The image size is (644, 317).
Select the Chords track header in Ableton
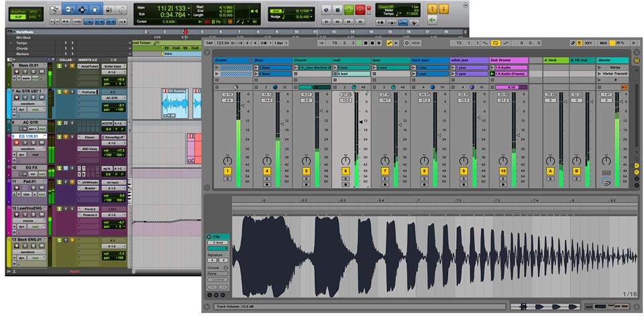(x=312, y=60)
